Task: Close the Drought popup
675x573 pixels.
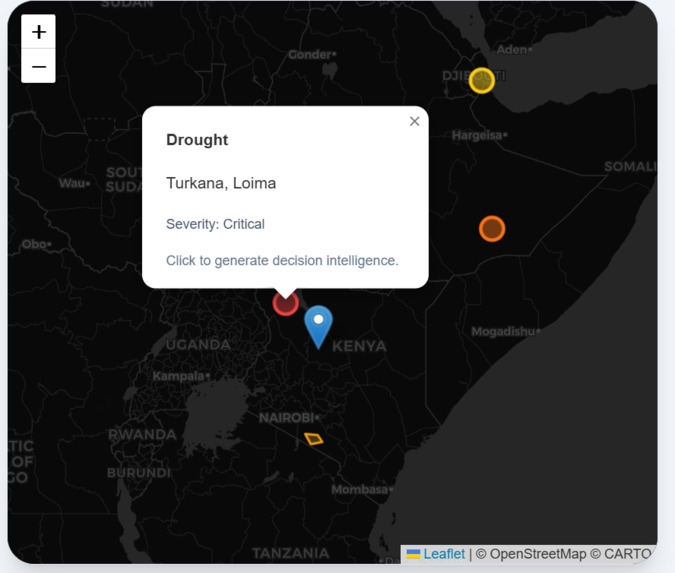Action: pyautogui.click(x=414, y=121)
